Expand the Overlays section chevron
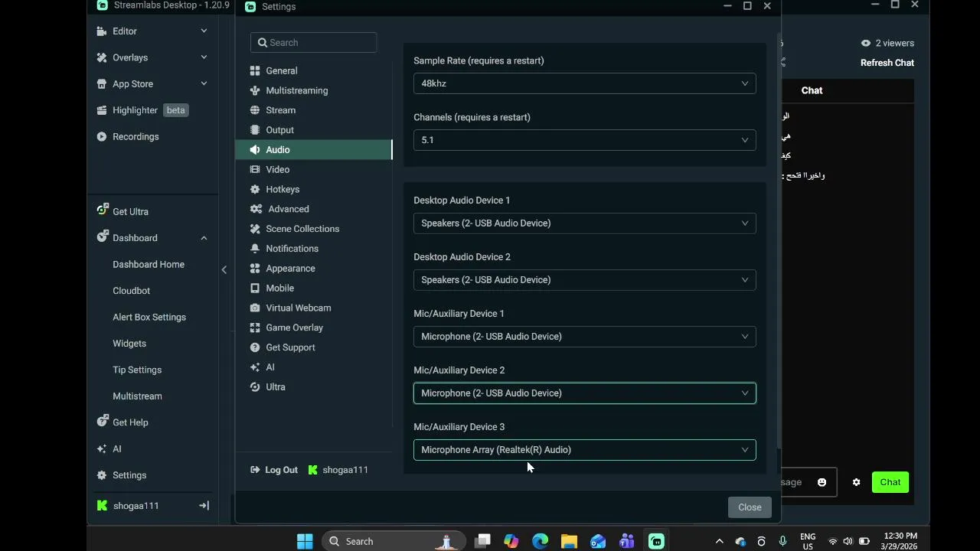This screenshot has width=980, height=551. 204,57
